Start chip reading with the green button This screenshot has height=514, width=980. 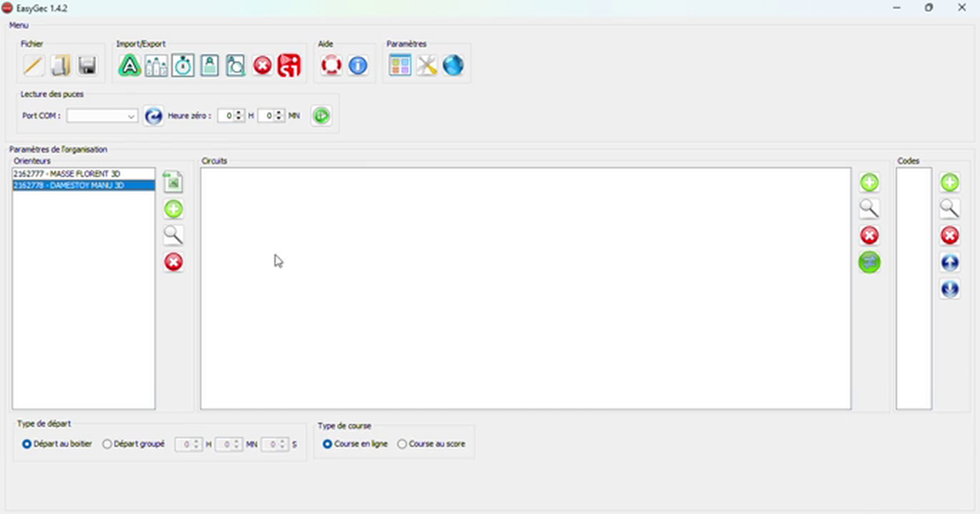(321, 116)
